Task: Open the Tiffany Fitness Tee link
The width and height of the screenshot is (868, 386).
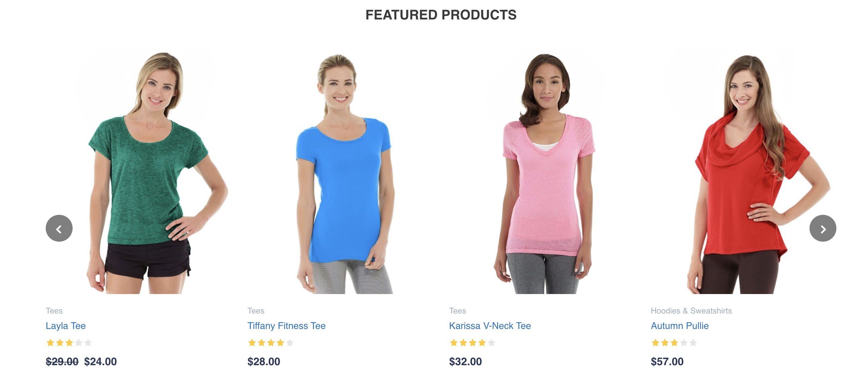Action: click(x=286, y=326)
